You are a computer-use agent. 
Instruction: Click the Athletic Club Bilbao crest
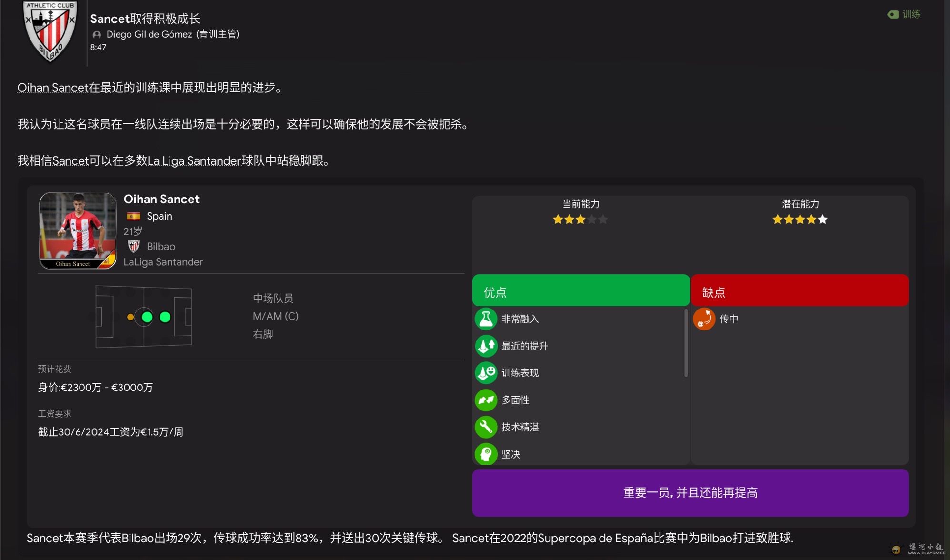tap(50, 32)
